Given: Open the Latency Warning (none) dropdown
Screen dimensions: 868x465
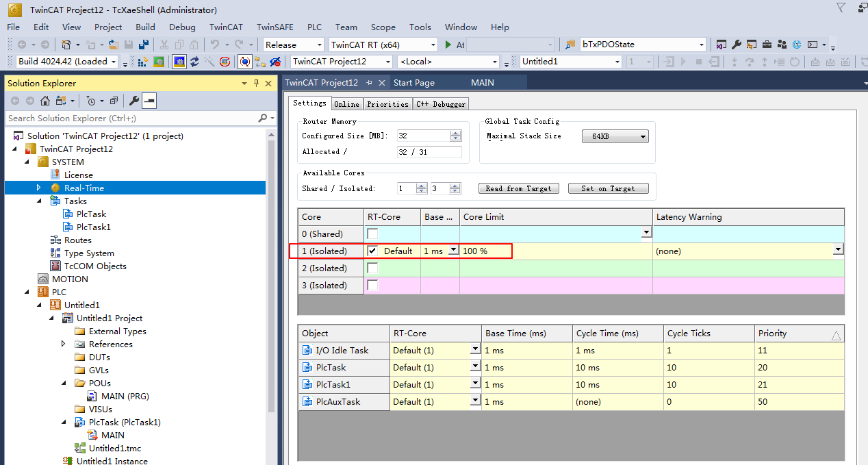Looking at the screenshot, I should coord(838,251).
